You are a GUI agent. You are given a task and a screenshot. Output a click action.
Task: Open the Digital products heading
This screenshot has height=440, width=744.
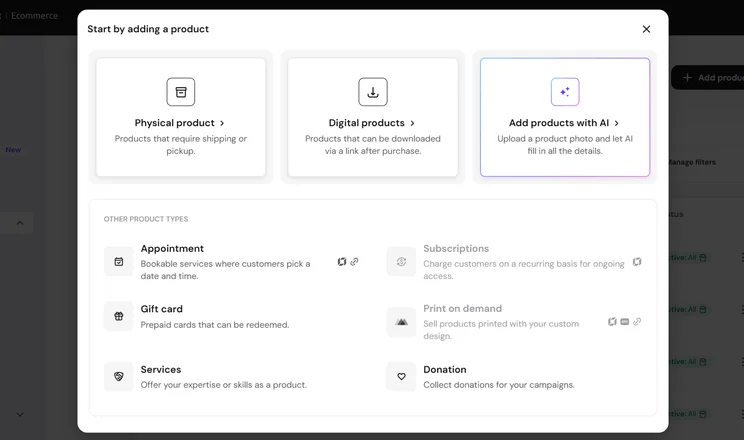point(367,123)
